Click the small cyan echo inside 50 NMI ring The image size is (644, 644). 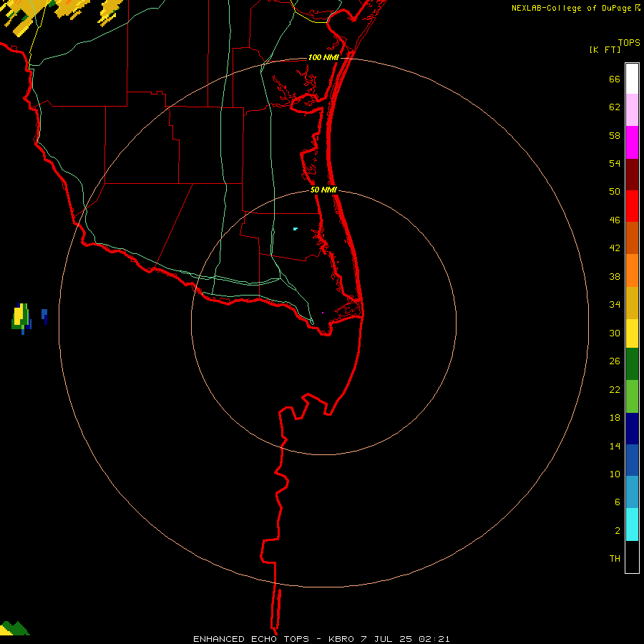[x=296, y=229]
